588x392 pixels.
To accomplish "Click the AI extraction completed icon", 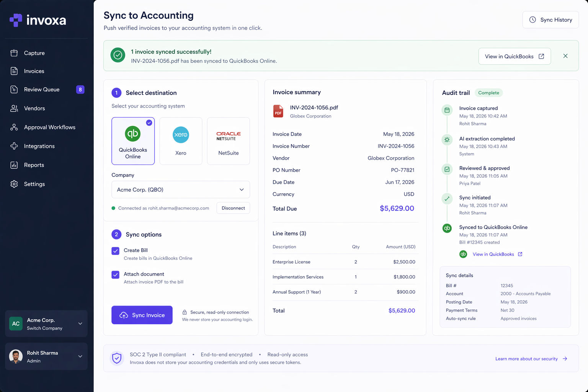I will click(x=447, y=140).
